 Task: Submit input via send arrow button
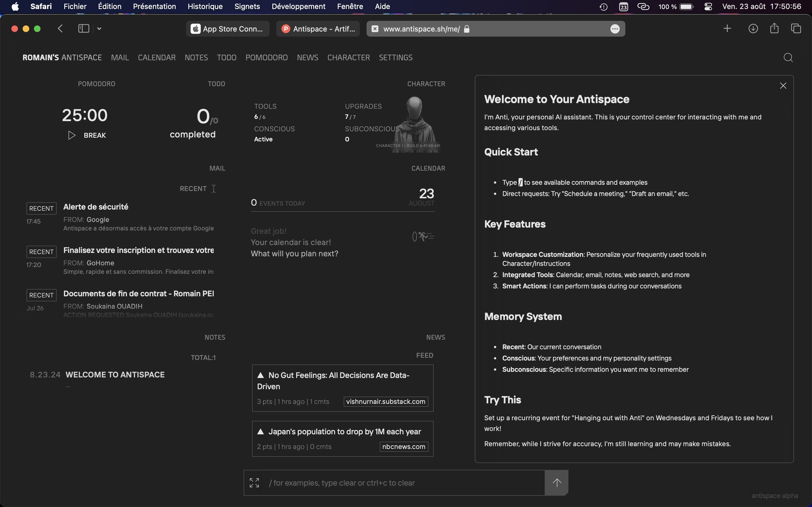pyautogui.click(x=556, y=482)
